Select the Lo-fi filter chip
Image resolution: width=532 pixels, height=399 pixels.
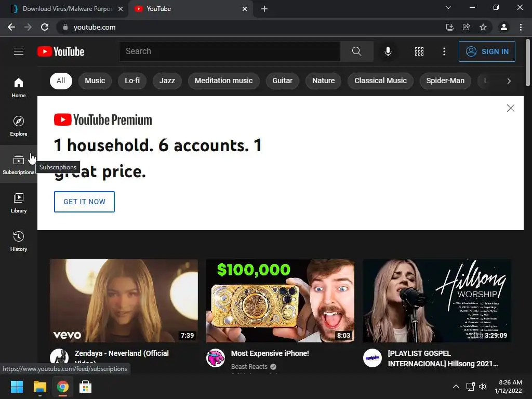pos(132,81)
